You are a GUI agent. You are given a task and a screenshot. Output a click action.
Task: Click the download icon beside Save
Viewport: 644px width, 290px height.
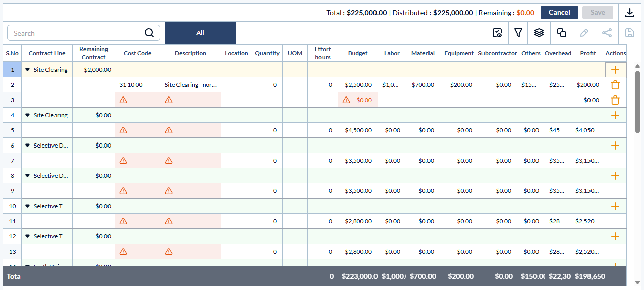(x=629, y=13)
